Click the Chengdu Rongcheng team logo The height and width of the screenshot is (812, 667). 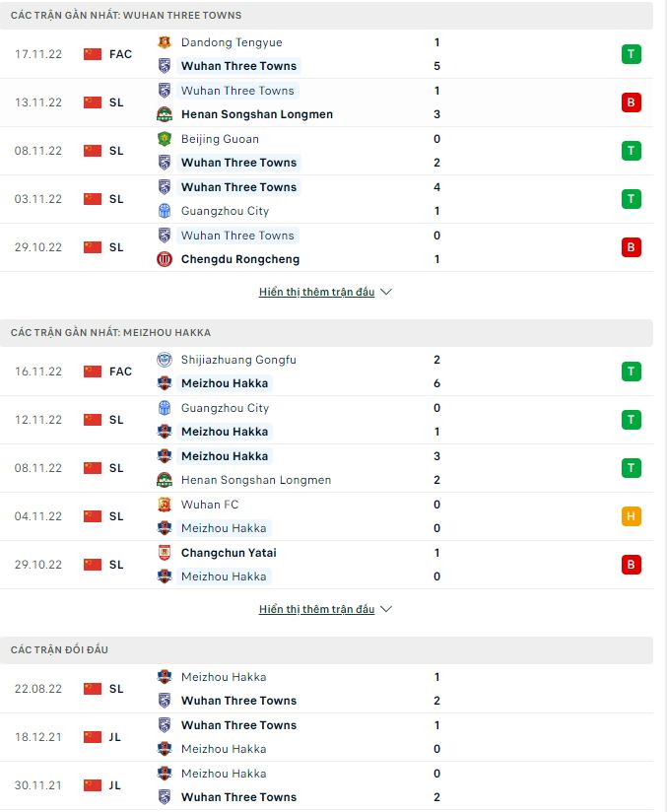[163, 259]
